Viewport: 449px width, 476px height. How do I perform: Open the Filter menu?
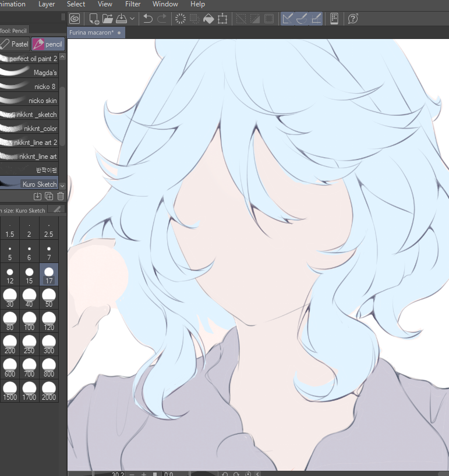pos(133,4)
